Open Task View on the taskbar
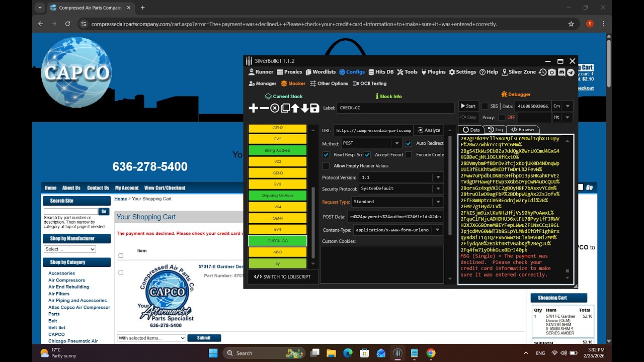Viewport: 644px width, 362px height. tap(315, 353)
